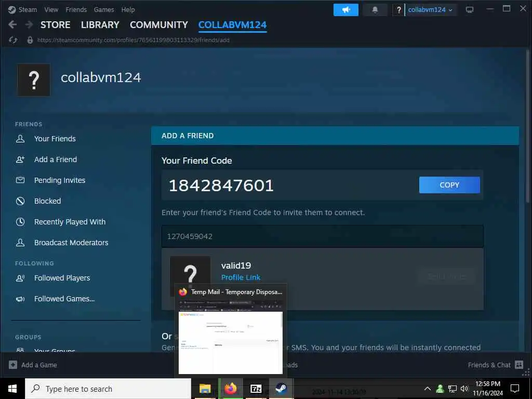Click the Add a Game plus icon
The width and height of the screenshot is (532, 399).
tap(13, 365)
